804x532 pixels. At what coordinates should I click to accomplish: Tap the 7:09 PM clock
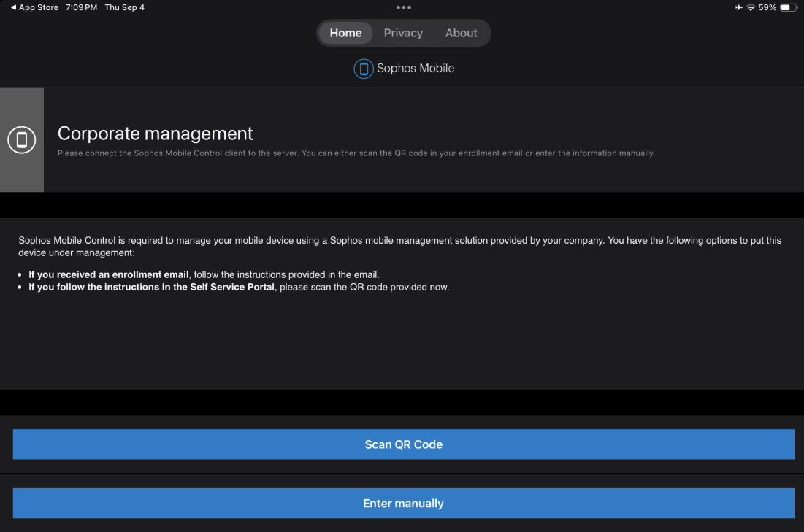(x=81, y=7)
